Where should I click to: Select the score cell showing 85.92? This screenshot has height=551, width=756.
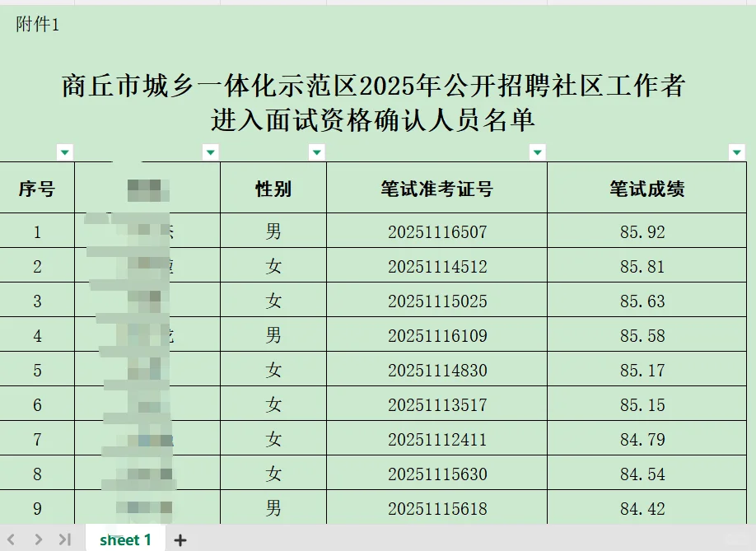(647, 231)
